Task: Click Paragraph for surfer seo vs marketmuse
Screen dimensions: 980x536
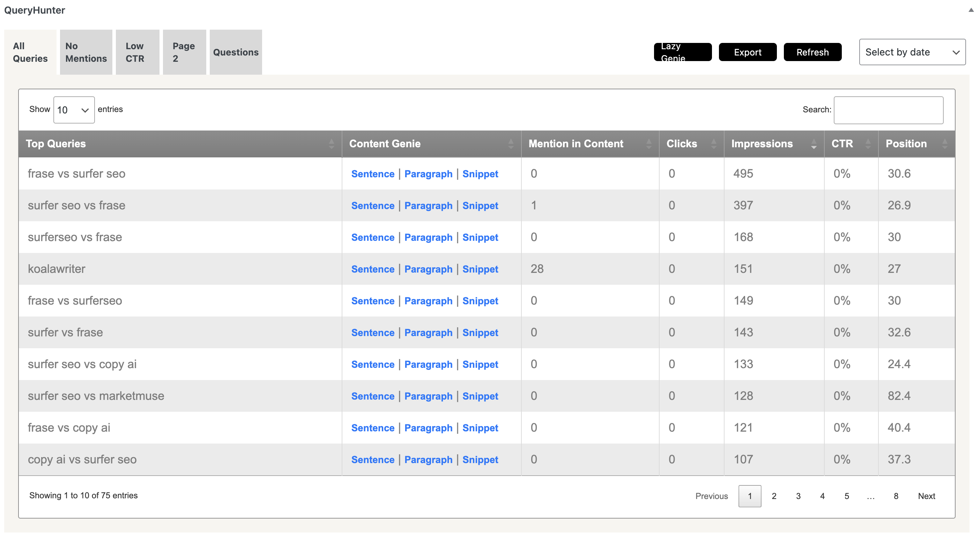Action: pyautogui.click(x=428, y=396)
